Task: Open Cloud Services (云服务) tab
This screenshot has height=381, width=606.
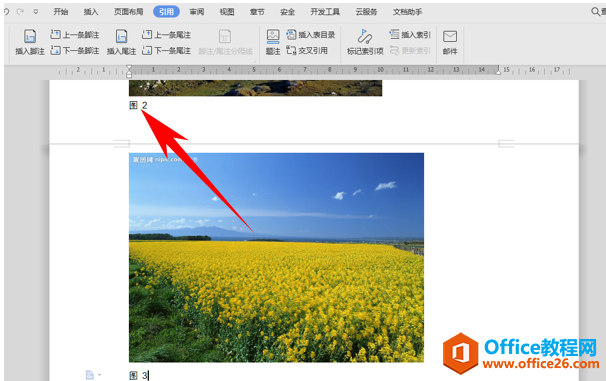Action: tap(366, 12)
